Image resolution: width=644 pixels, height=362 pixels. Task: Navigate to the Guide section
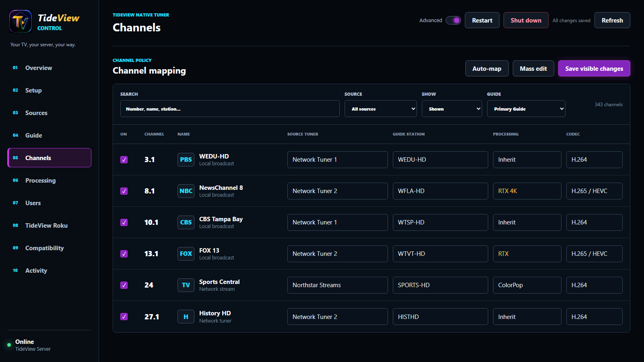click(50, 135)
